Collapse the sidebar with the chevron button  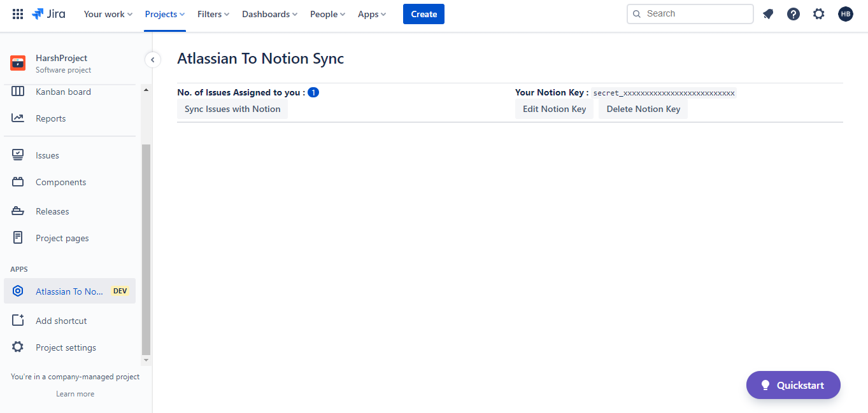click(152, 60)
